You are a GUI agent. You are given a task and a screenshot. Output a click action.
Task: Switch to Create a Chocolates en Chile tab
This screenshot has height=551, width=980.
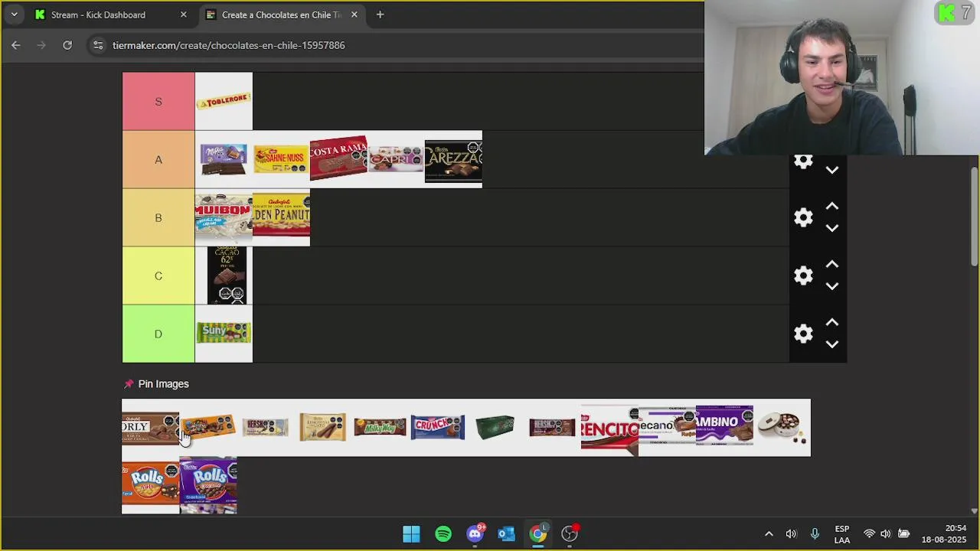pyautogui.click(x=281, y=15)
